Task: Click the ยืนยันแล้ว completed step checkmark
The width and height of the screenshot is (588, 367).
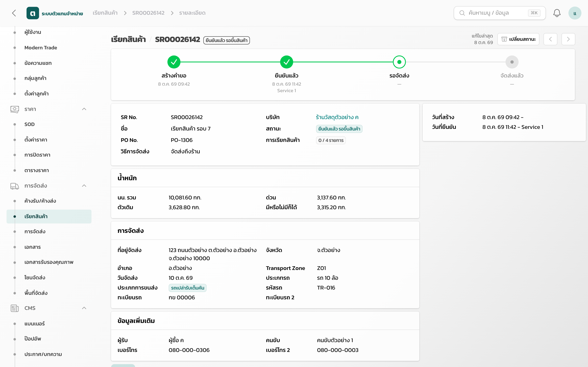Action: [286, 62]
